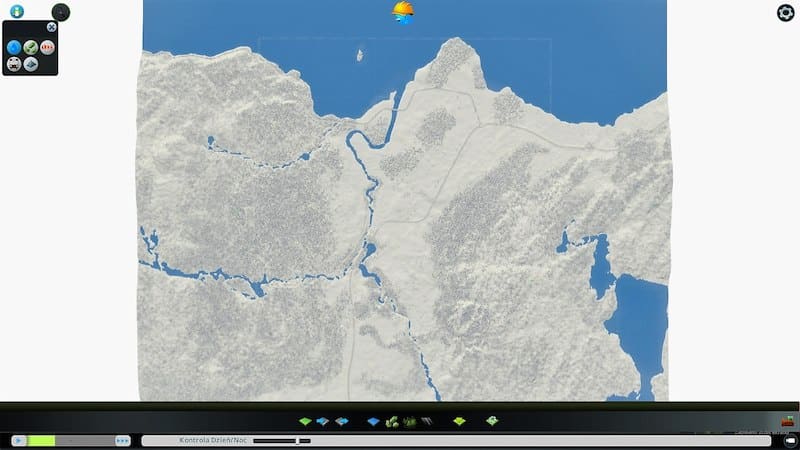
Task: Select the white info view button in bottom row
Action: click(14, 63)
